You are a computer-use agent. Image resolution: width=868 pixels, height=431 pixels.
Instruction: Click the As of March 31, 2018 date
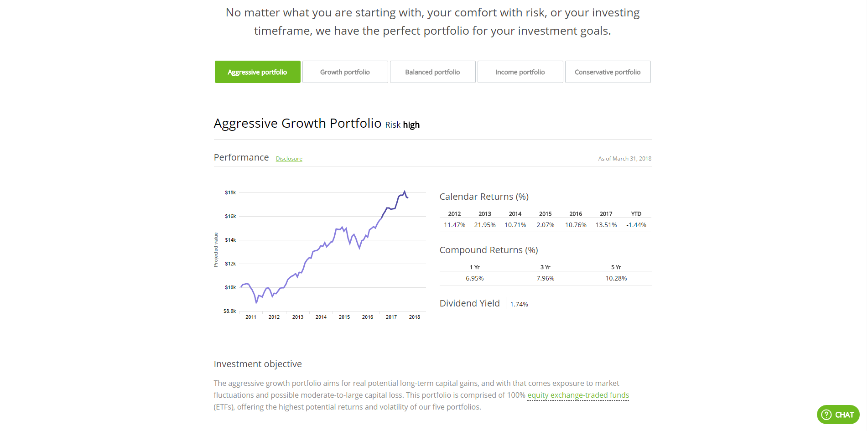pyautogui.click(x=624, y=159)
